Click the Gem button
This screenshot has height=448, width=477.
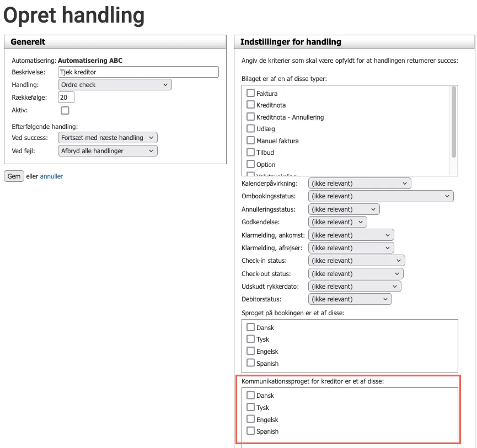(14, 176)
